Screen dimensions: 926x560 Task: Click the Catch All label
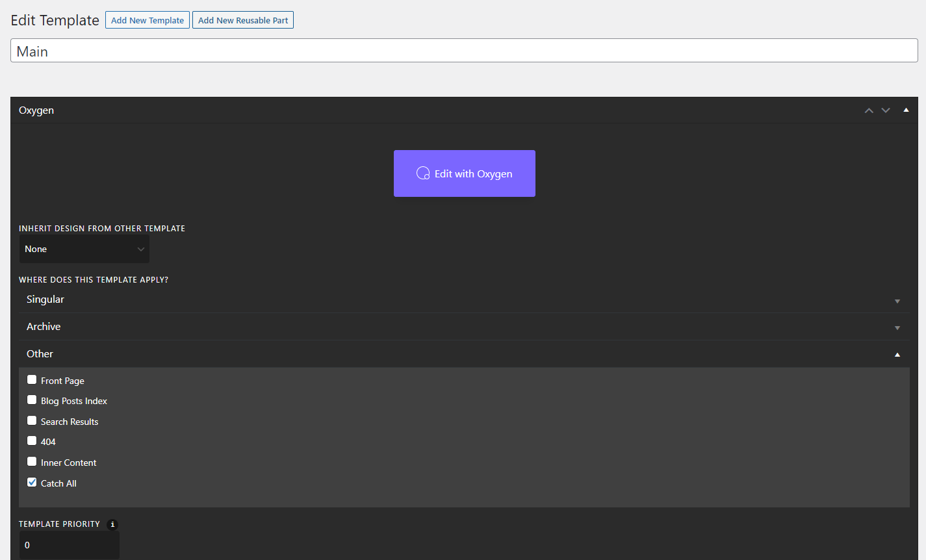pos(58,483)
